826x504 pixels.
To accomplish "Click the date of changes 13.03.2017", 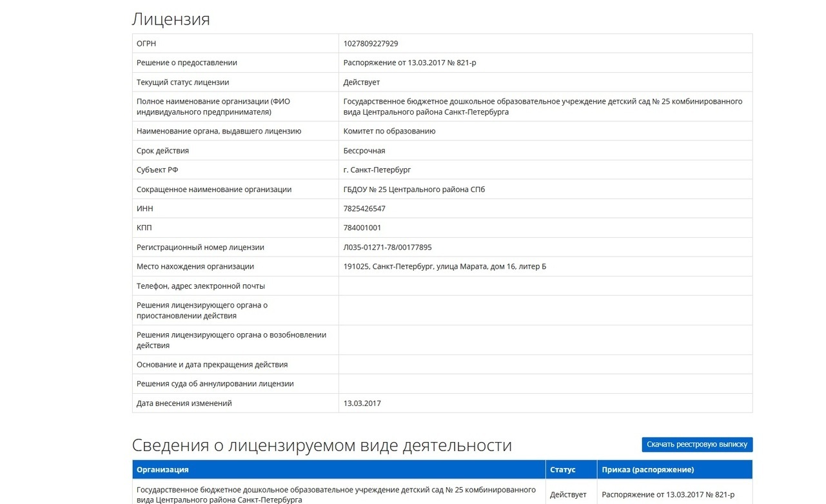I will coord(362,403).
